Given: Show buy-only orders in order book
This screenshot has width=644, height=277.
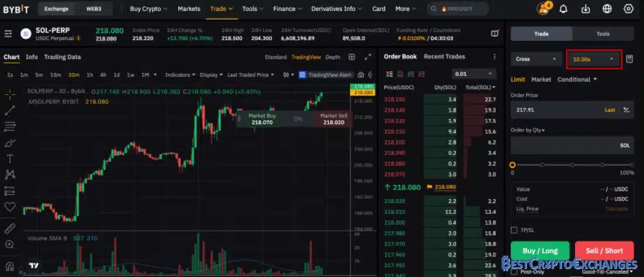Looking at the screenshot, I should pos(411,74).
